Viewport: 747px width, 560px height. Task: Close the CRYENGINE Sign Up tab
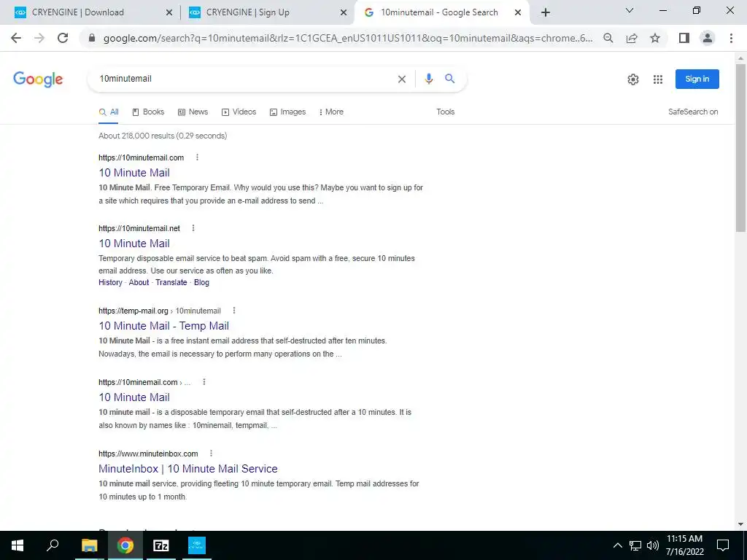click(x=344, y=12)
